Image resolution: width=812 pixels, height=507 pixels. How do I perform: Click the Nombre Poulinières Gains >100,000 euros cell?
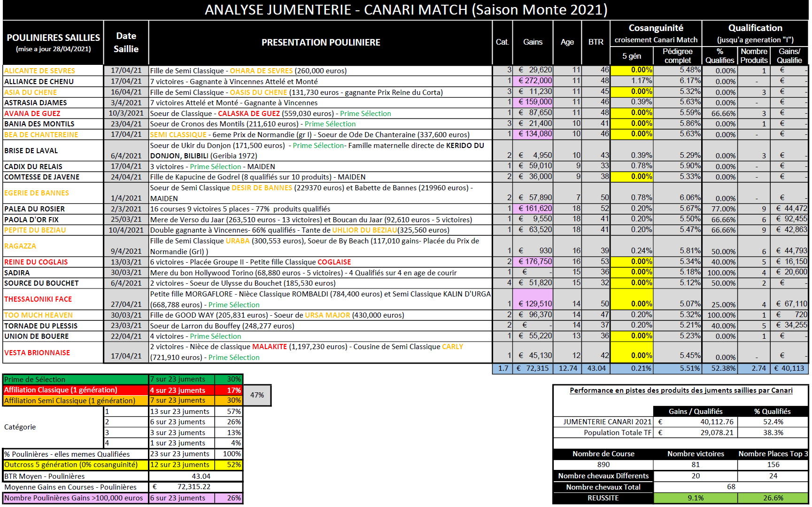coord(76,498)
